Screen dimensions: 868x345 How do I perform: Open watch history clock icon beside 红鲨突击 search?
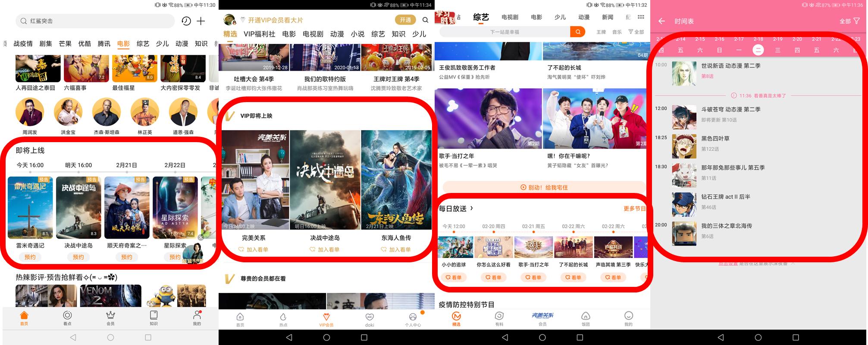coord(186,21)
